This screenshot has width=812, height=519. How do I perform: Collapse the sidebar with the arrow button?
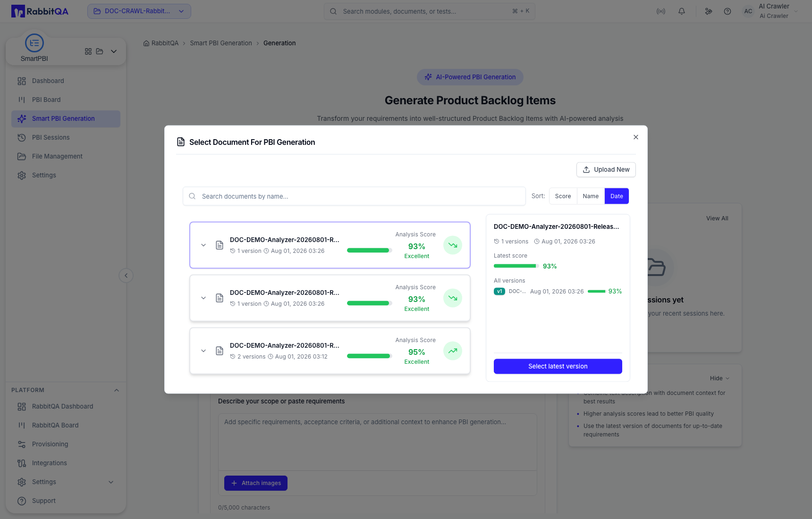coord(126,276)
